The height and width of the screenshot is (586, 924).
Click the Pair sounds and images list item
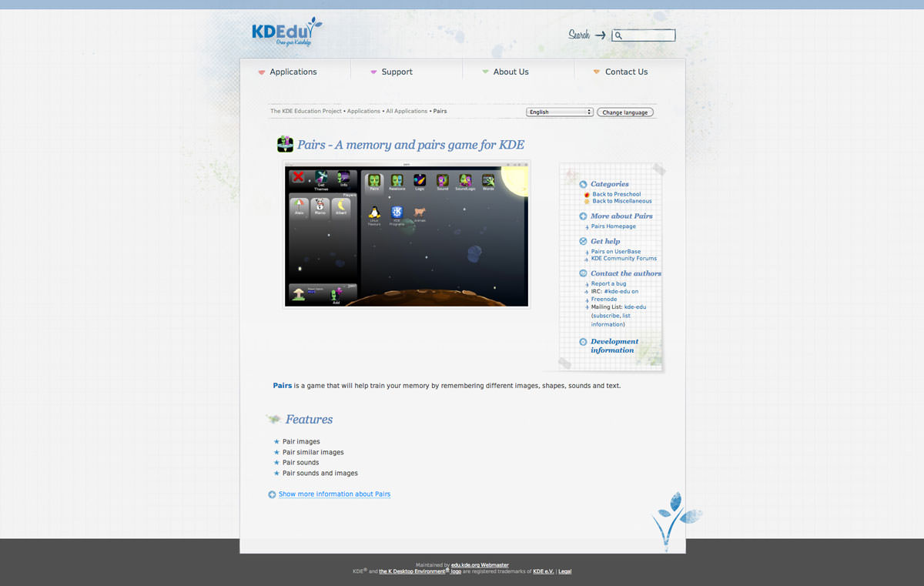(320, 473)
